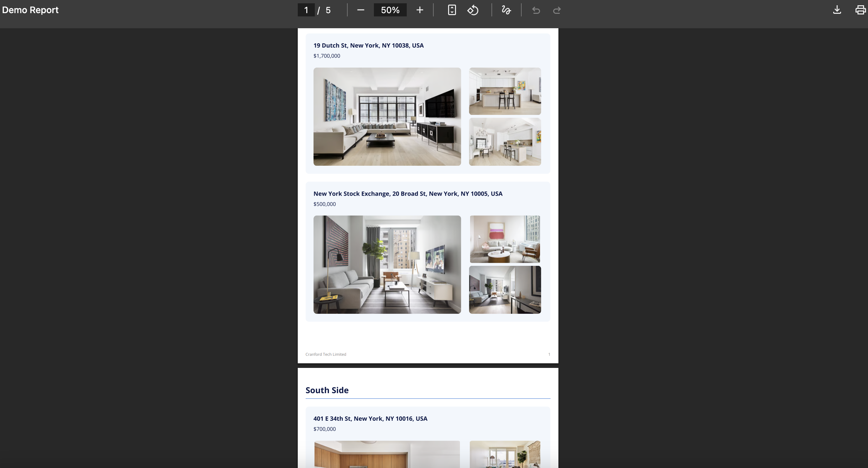Click the 19 Dutch St address heading
868x468 pixels.
point(368,46)
